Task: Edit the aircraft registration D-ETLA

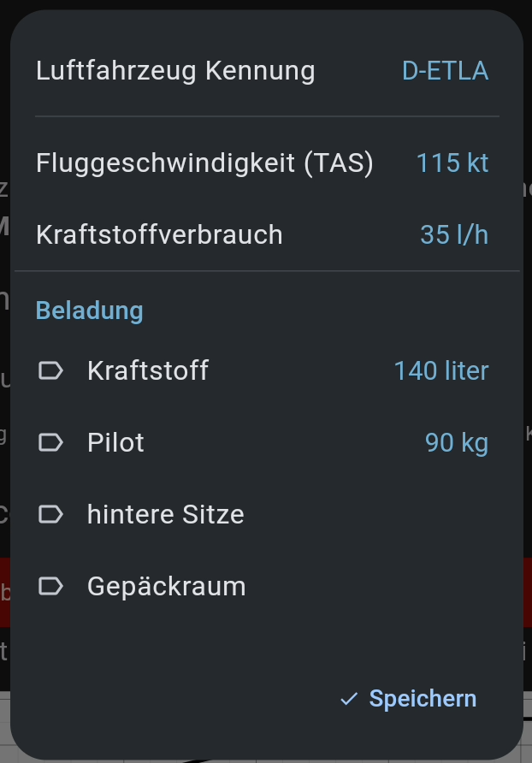Action: [x=445, y=70]
